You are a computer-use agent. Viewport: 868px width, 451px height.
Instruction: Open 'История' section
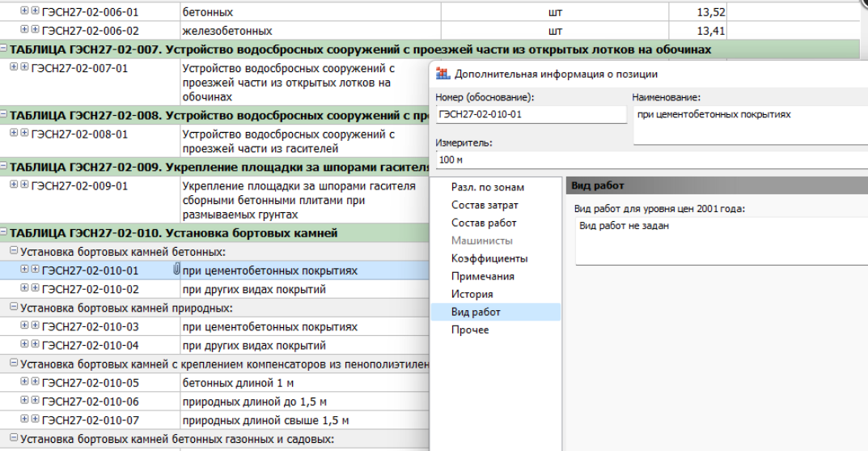pyautogui.click(x=472, y=294)
